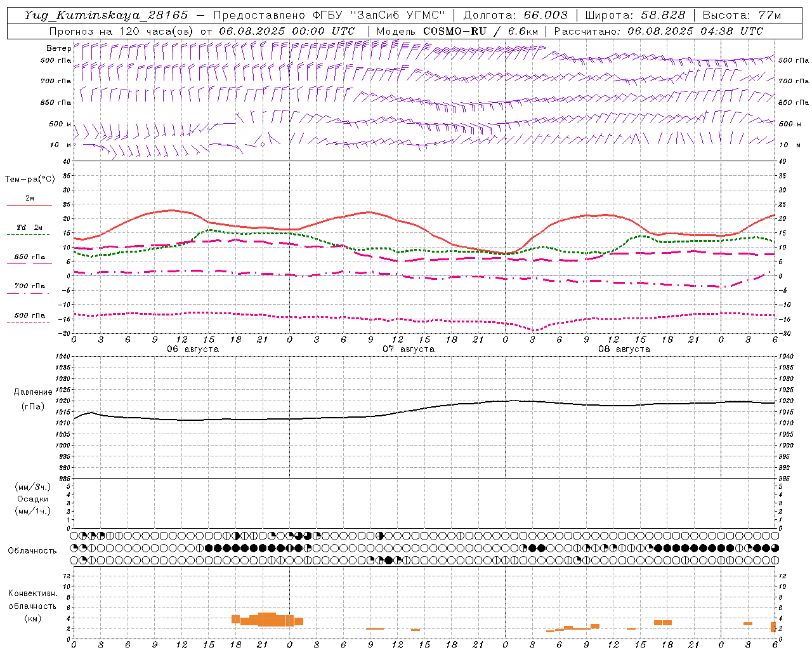Click the black pressure curve line
The width and height of the screenshot is (812, 650).
[x=424, y=408]
